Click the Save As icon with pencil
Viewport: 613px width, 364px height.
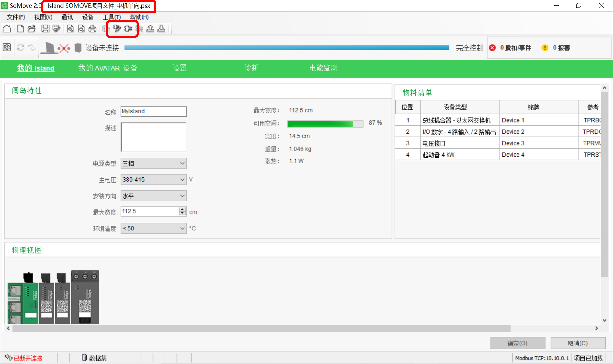click(x=57, y=29)
